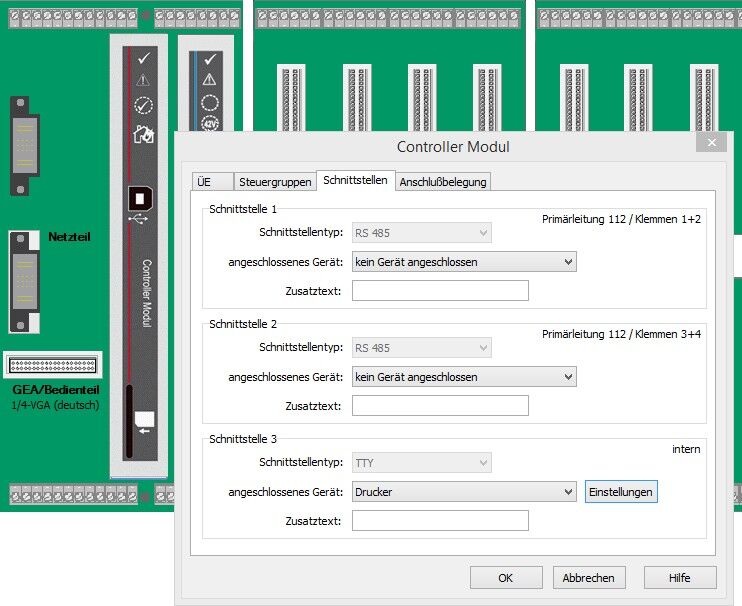Click text Primärleitung 112 / Klemmen 3+4
The width and height of the screenshot is (742, 606).
coord(621,334)
